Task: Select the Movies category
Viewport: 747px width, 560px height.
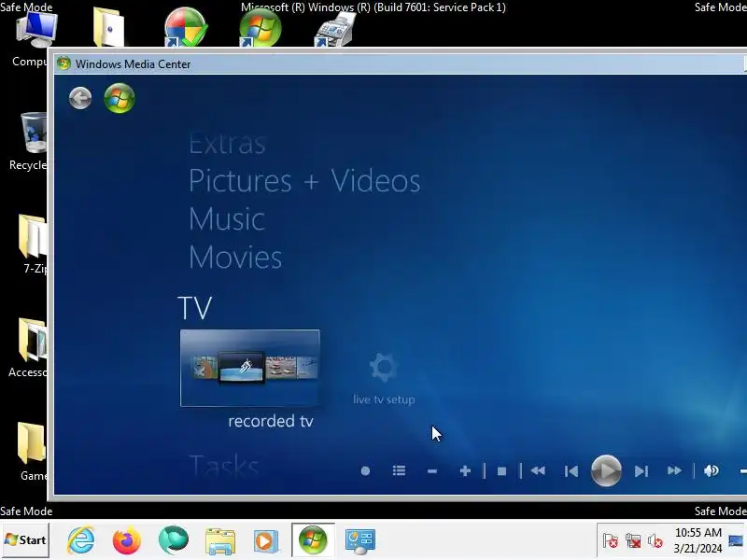Action: click(x=235, y=258)
